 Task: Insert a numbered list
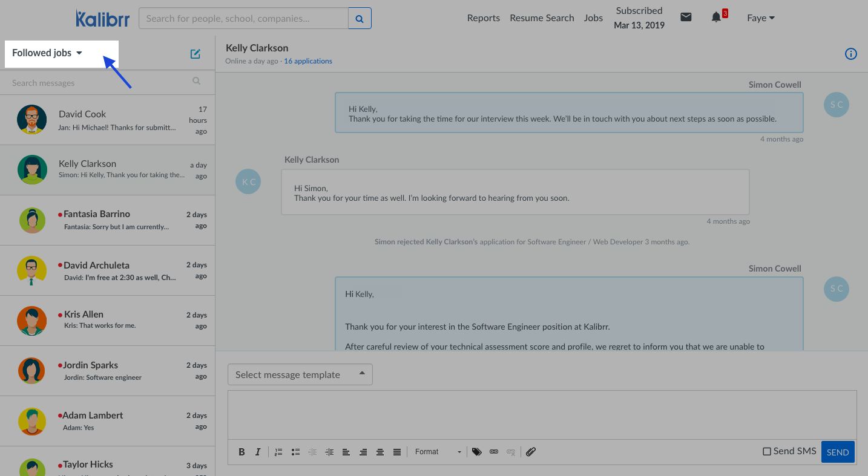(278, 452)
